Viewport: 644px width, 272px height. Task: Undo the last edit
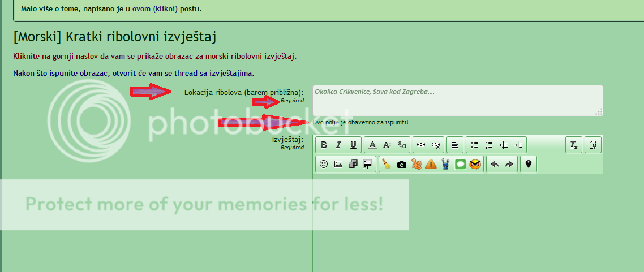495,164
